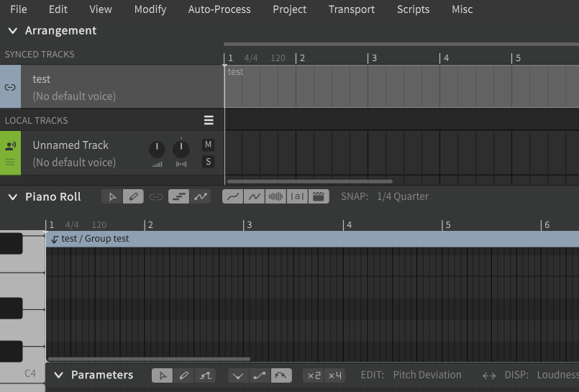579x392 pixels.
Task: Open the Project menu
Action: click(x=289, y=9)
